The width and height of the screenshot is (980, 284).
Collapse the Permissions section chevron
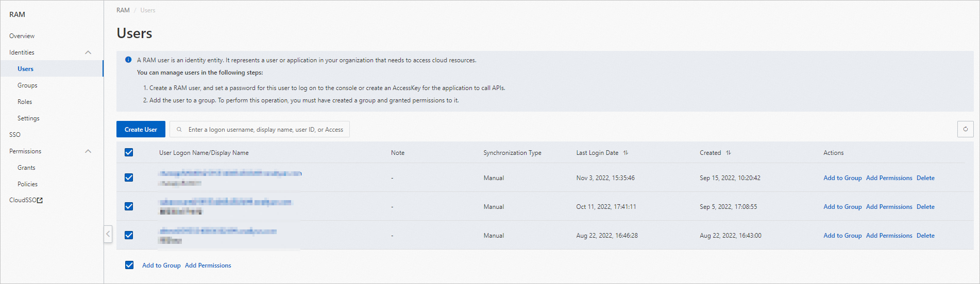click(x=88, y=151)
